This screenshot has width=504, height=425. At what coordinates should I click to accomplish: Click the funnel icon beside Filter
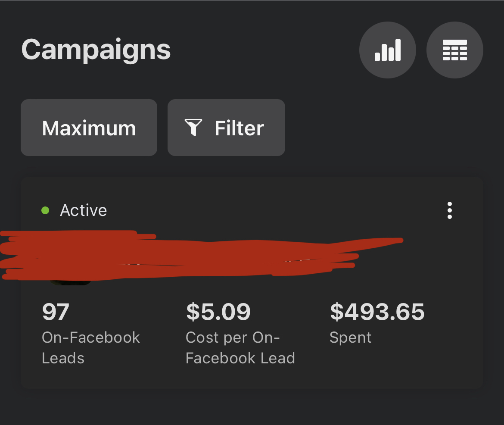[193, 128]
